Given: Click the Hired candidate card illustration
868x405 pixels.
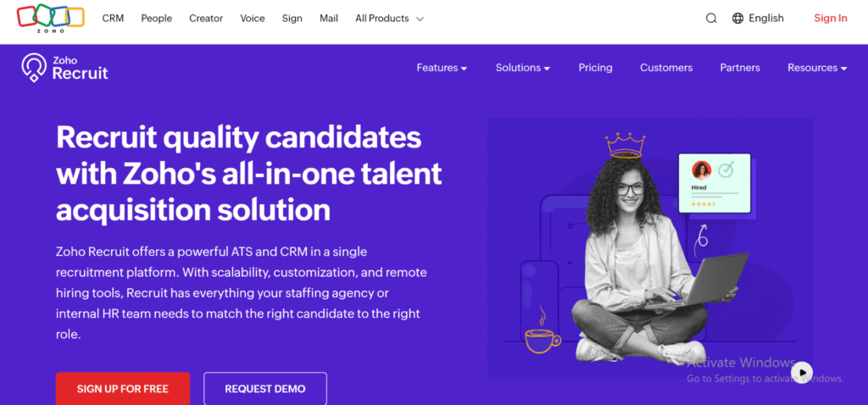Looking at the screenshot, I should coord(714,181).
